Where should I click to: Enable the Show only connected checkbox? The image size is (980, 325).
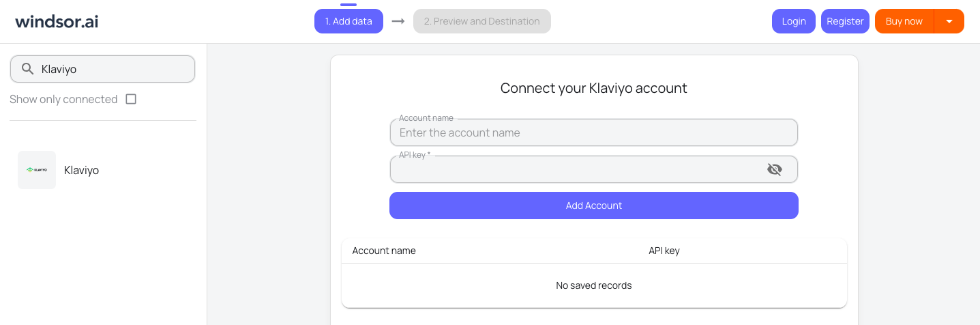(x=131, y=99)
